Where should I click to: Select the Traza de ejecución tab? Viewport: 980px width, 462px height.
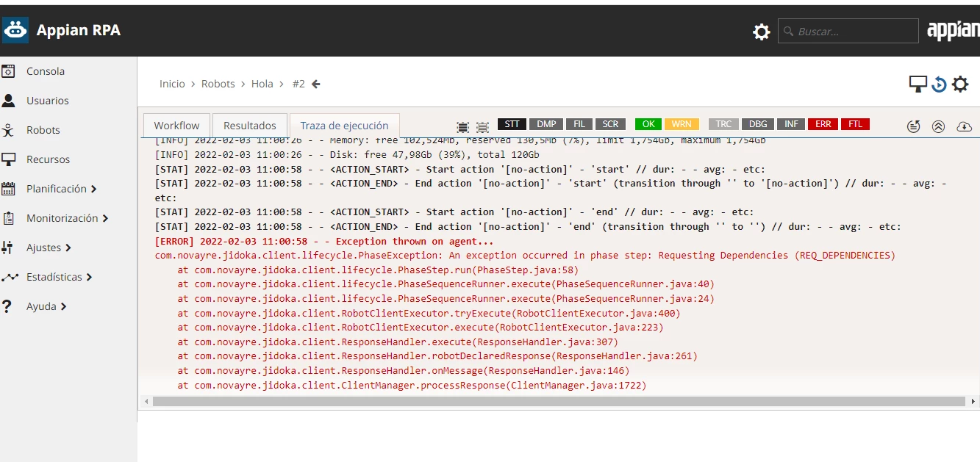point(345,125)
